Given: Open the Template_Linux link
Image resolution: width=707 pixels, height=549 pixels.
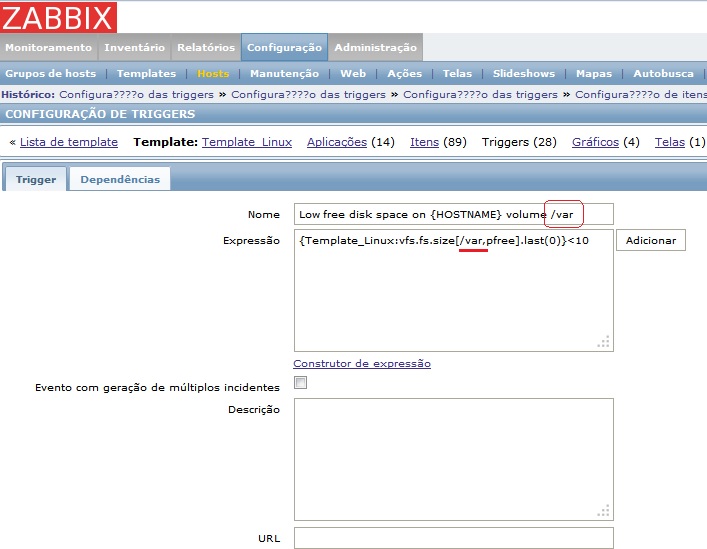Looking at the screenshot, I should pyautogui.click(x=247, y=142).
